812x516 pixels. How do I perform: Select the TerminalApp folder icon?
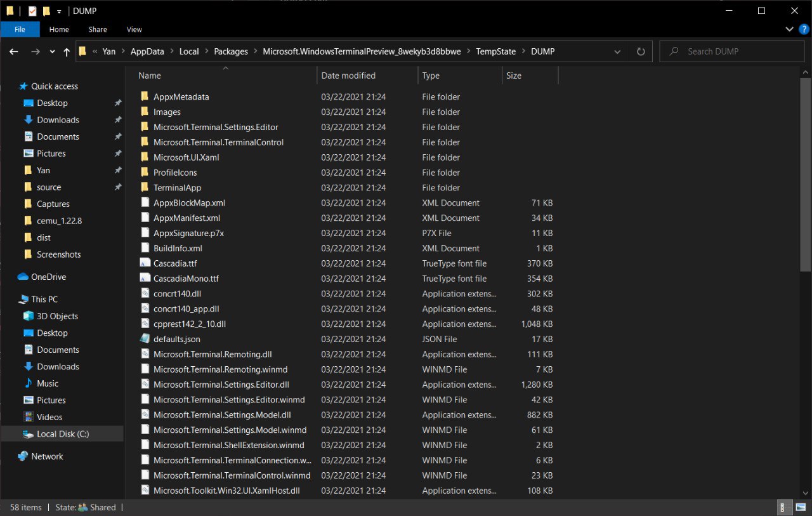pos(145,188)
